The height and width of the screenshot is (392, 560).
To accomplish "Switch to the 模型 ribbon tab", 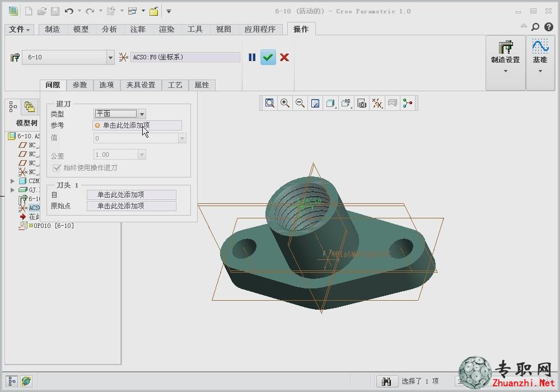I will 81,29.
